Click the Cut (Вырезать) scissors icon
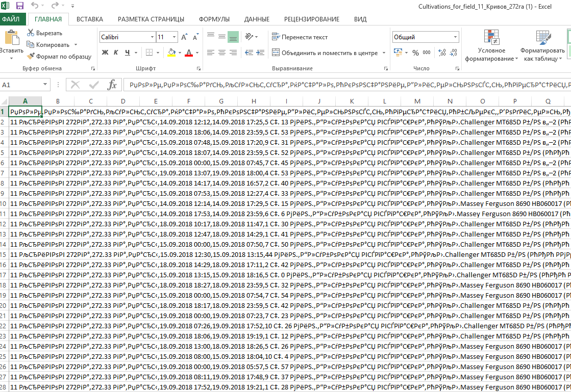 click(31, 33)
